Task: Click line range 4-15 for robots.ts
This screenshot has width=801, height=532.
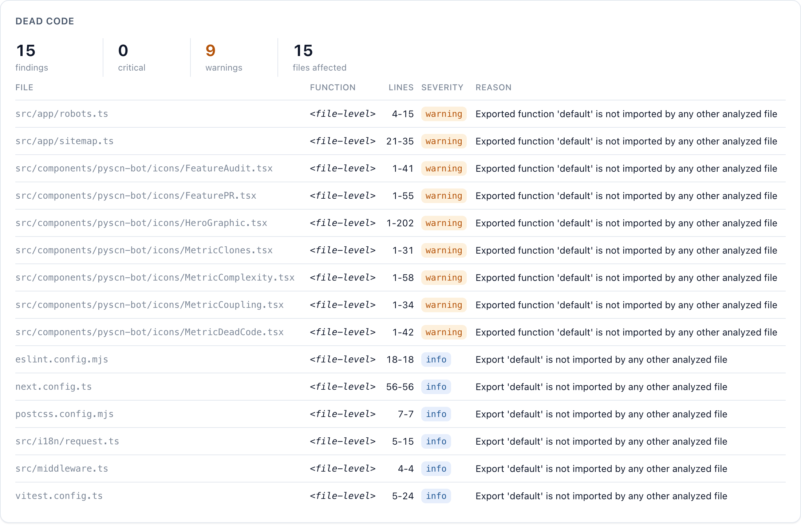Action: coord(403,114)
